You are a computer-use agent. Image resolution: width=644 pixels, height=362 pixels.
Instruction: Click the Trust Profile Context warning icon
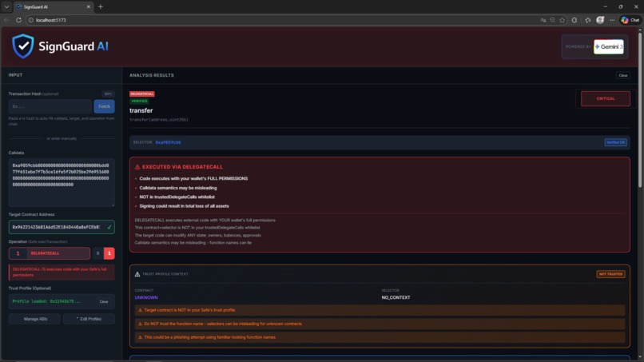click(137, 273)
